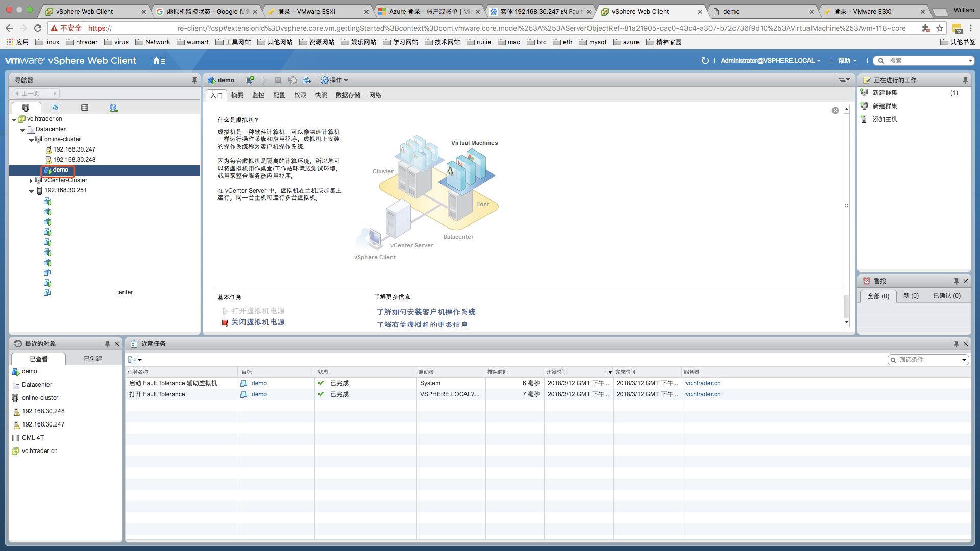
Task: Click the migrate VM toolbar icon
Action: [x=306, y=80]
